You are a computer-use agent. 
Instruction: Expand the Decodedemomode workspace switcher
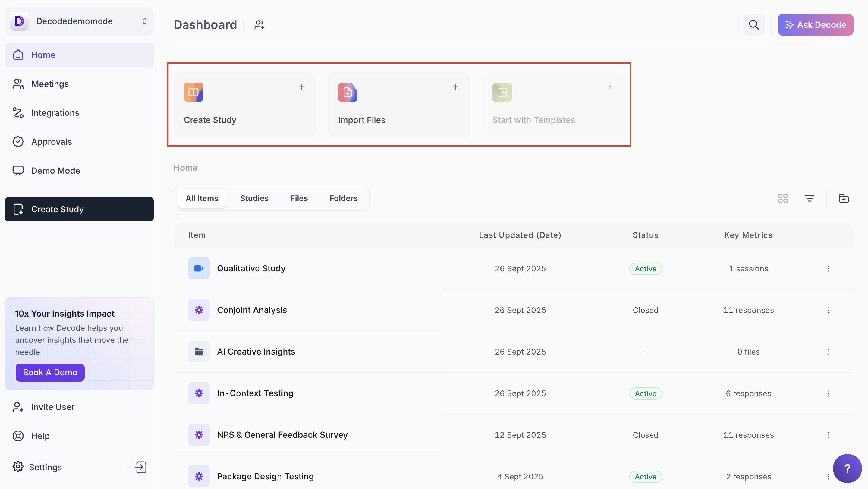click(x=145, y=21)
